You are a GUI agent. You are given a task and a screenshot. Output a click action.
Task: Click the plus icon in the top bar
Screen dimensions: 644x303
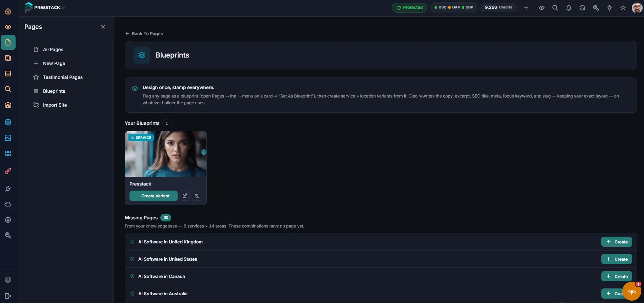[526, 8]
